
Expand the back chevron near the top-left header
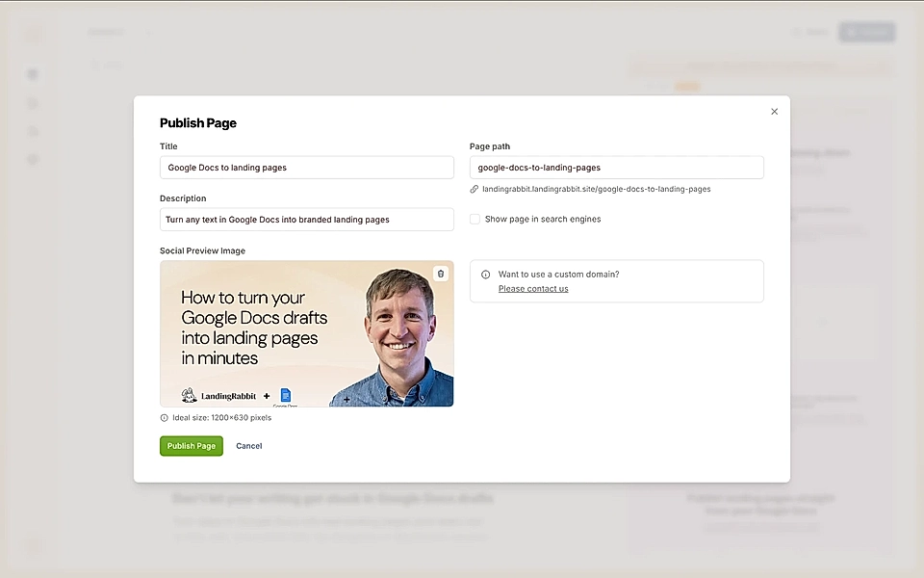point(149,32)
